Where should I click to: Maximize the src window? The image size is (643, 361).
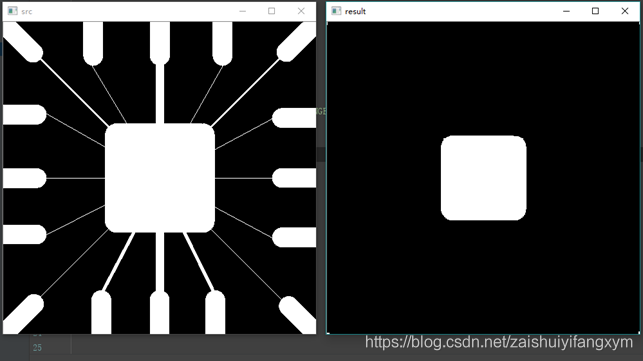[271, 11]
